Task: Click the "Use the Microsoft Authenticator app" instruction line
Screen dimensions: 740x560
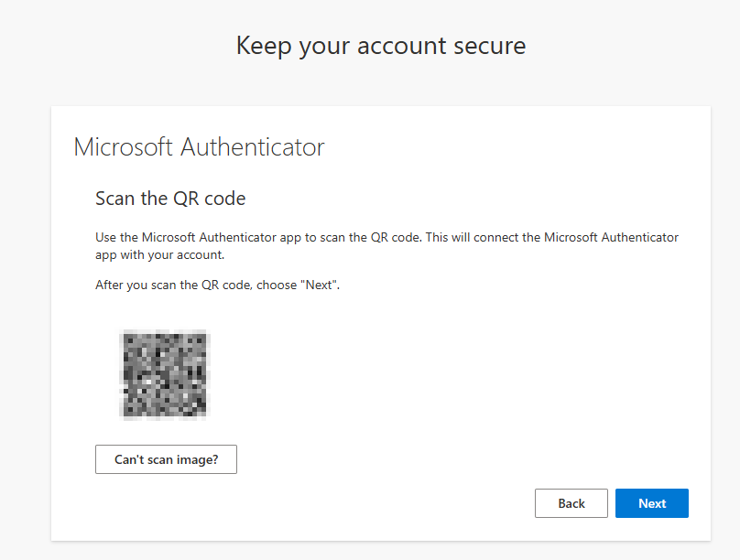Action: (256, 238)
